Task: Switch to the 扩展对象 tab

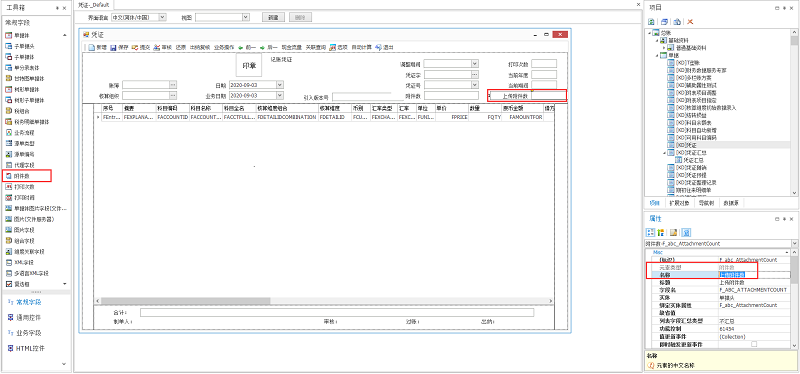Action: click(679, 203)
